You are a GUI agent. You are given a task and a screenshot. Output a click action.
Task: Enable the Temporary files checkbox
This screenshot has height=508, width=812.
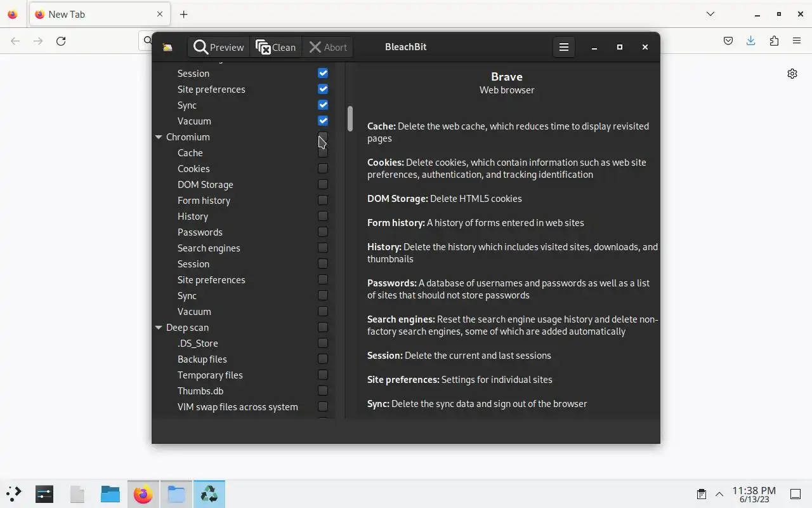323,375
